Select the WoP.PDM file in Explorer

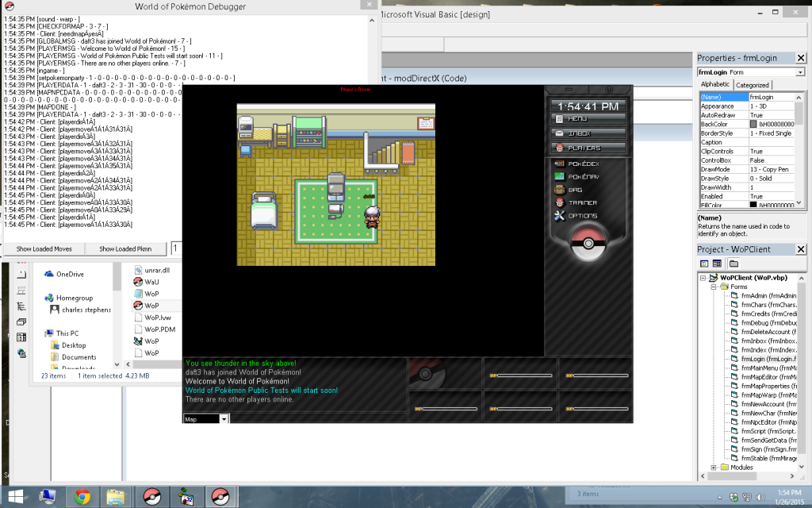coord(155,329)
